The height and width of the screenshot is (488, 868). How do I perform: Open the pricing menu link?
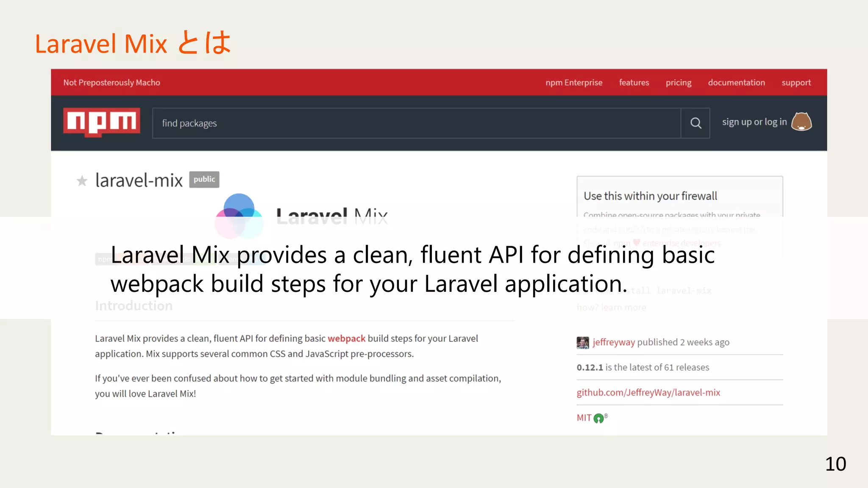pos(679,83)
